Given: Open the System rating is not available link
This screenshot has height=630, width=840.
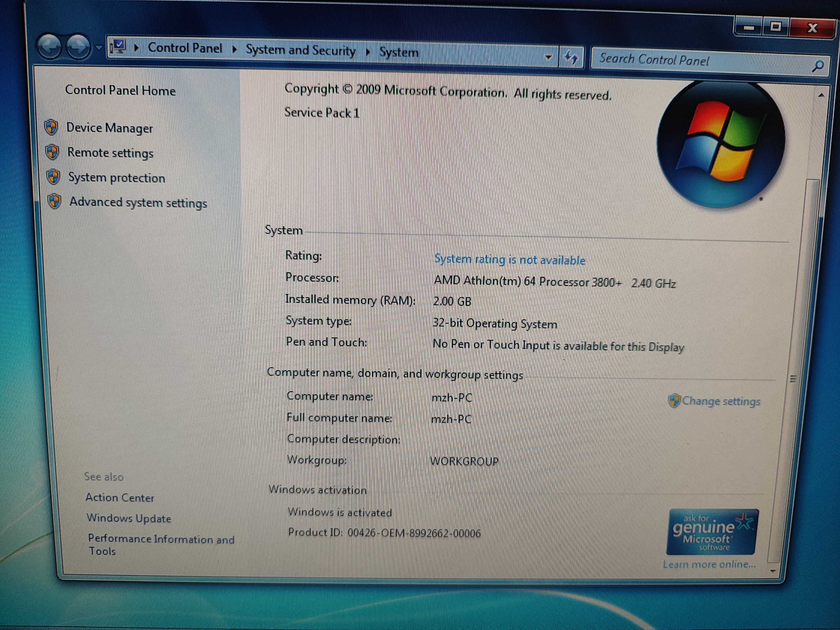Looking at the screenshot, I should (x=510, y=260).
